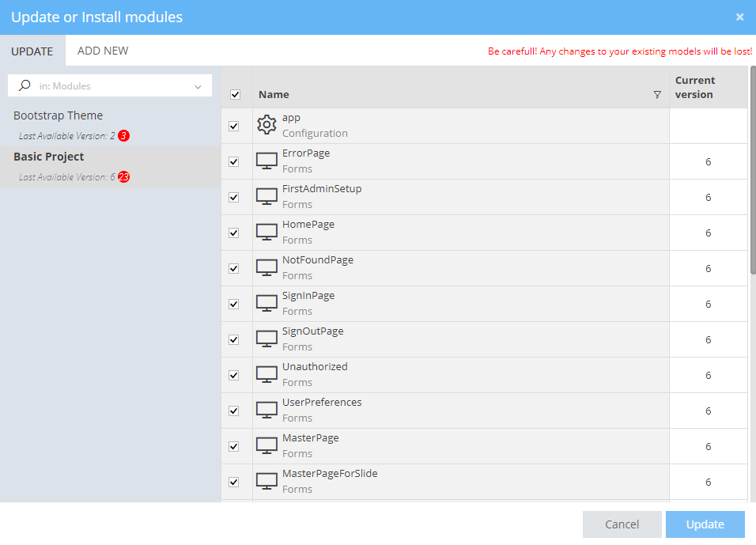Uncheck the FirstAdminSetup checkbox

tap(233, 197)
